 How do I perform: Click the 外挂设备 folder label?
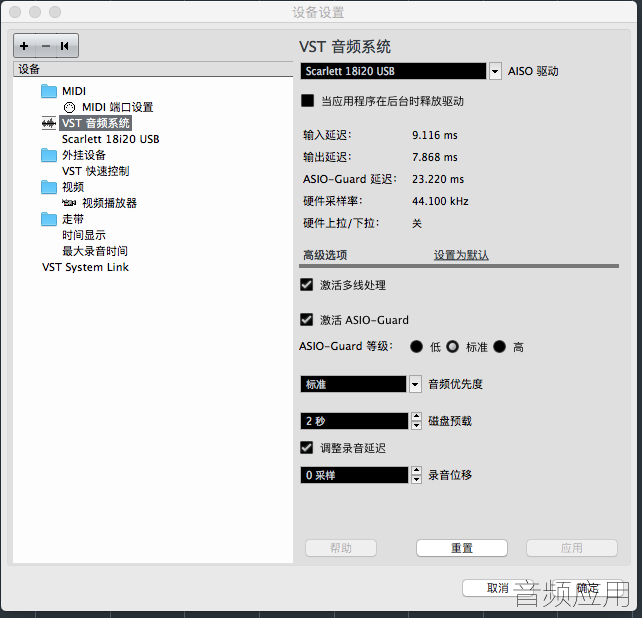click(84, 155)
